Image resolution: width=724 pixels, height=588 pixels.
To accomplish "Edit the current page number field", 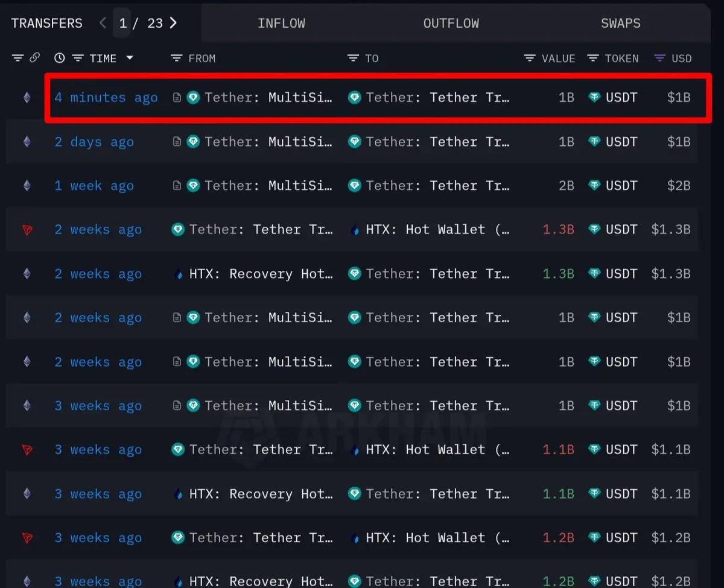I will (122, 23).
